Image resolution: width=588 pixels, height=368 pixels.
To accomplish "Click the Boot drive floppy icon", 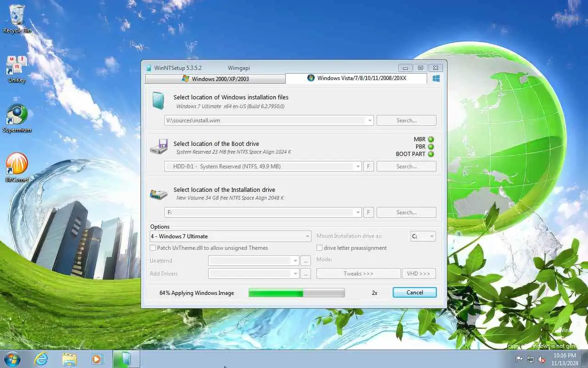I will pyautogui.click(x=158, y=147).
